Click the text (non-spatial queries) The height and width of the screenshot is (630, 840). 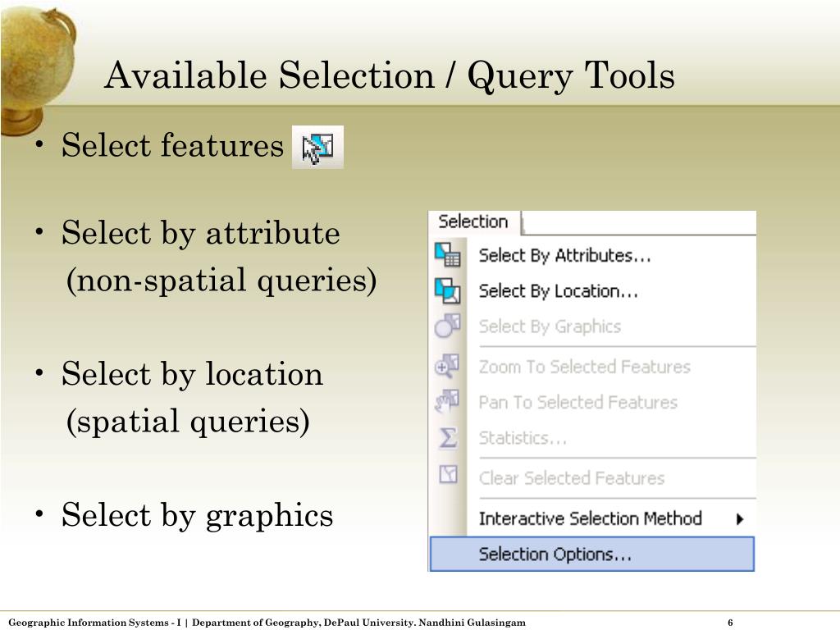(x=221, y=281)
